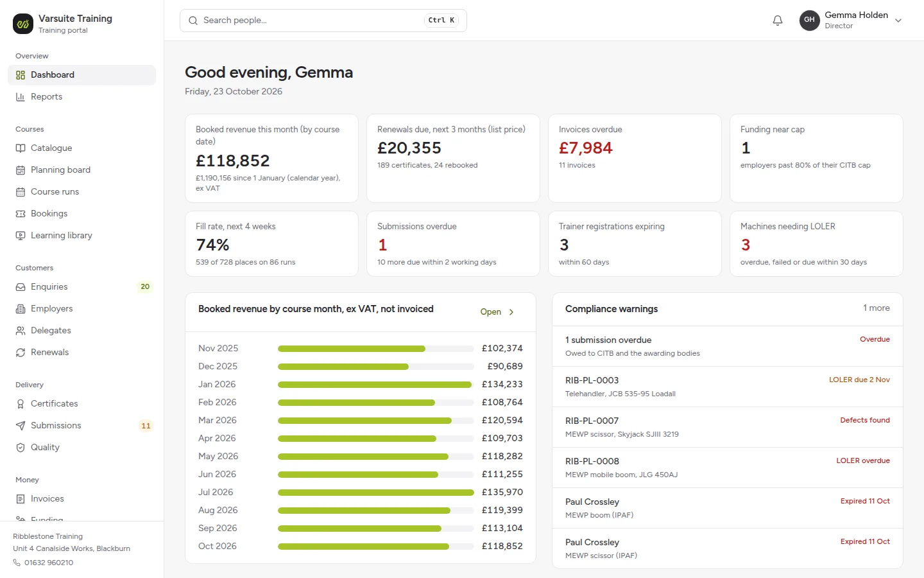Click the Renewals refresh icon
This screenshot has width=924, height=578.
(21, 353)
